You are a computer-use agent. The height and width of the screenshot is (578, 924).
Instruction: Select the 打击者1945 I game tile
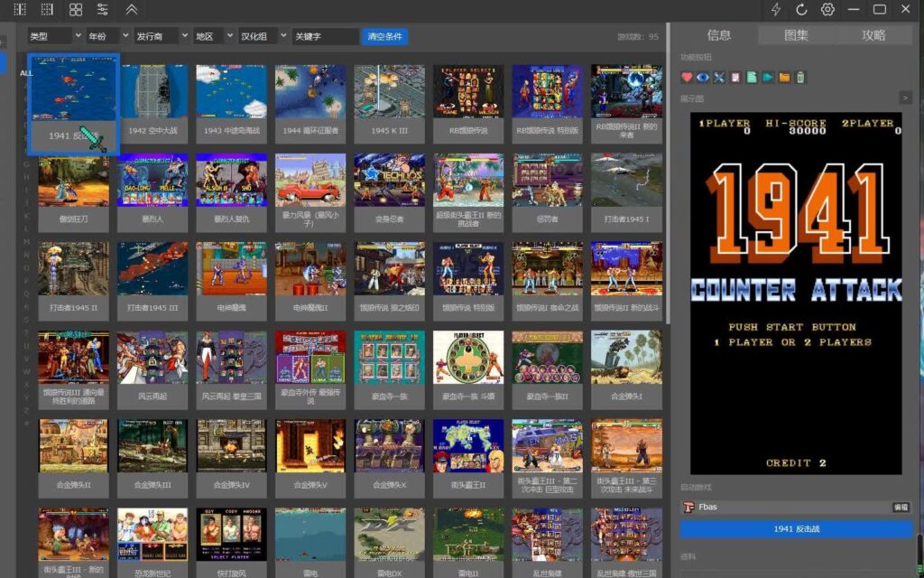[x=626, y=192]
